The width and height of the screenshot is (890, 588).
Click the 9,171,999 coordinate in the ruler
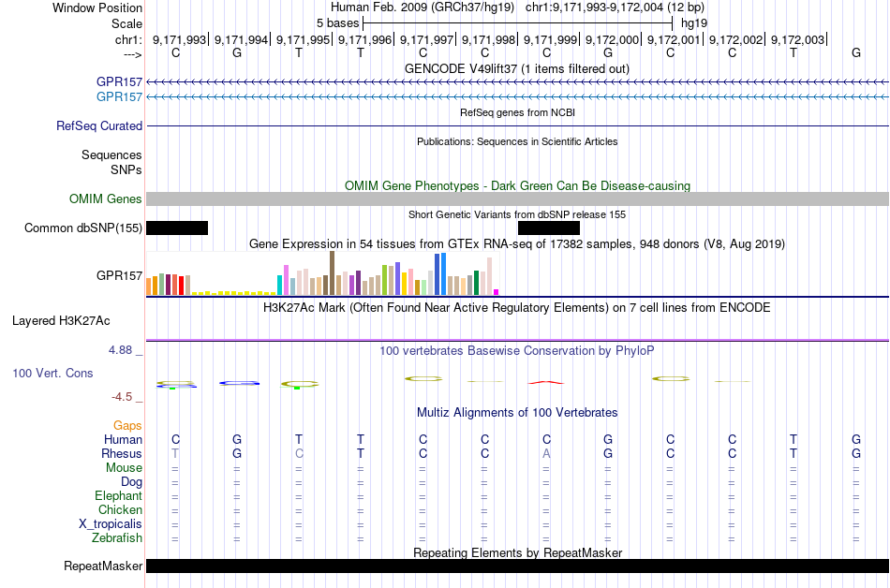tap(550, 39)
